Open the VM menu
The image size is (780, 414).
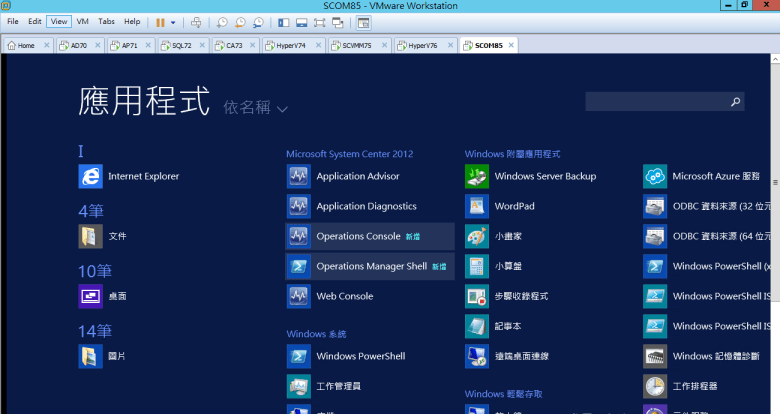click(x=82, y=21)
